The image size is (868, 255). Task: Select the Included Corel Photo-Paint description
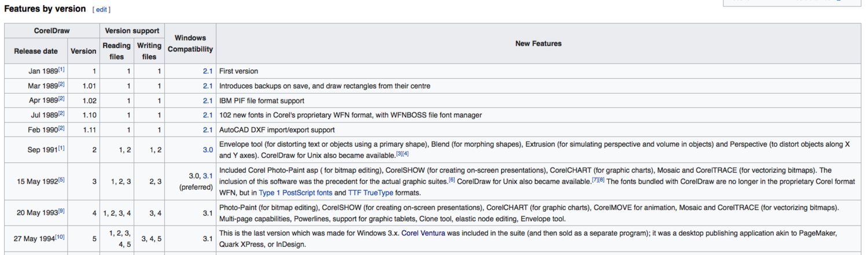(538, 181)
